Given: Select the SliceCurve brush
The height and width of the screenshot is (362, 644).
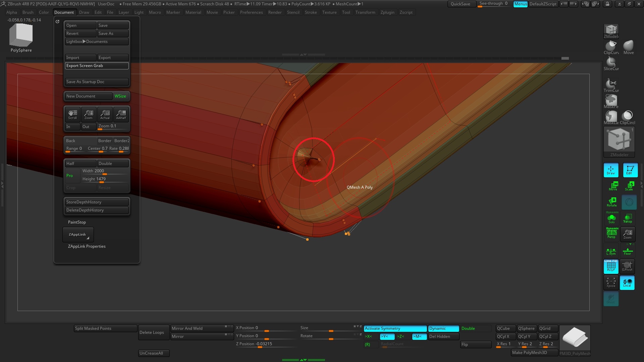Looking at the screenshot, I should point(611,64).
